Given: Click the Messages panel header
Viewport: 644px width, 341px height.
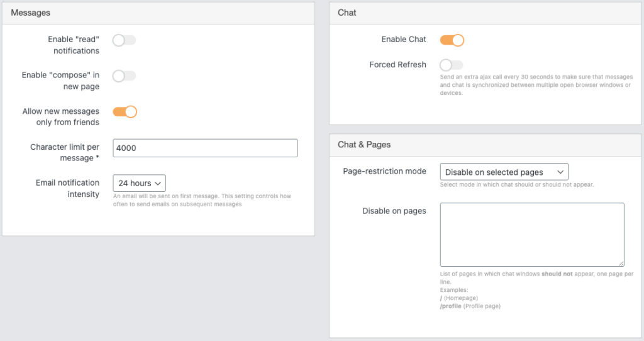Looking at the screenshot, I should [x=31, y=13].
